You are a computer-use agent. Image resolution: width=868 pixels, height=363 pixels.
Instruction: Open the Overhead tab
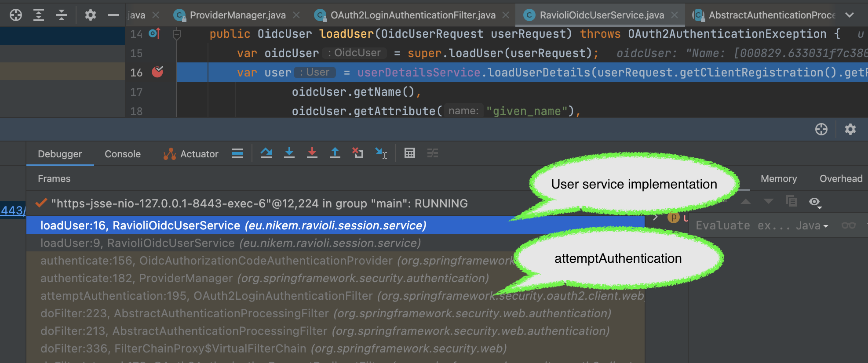coord(841,178)
